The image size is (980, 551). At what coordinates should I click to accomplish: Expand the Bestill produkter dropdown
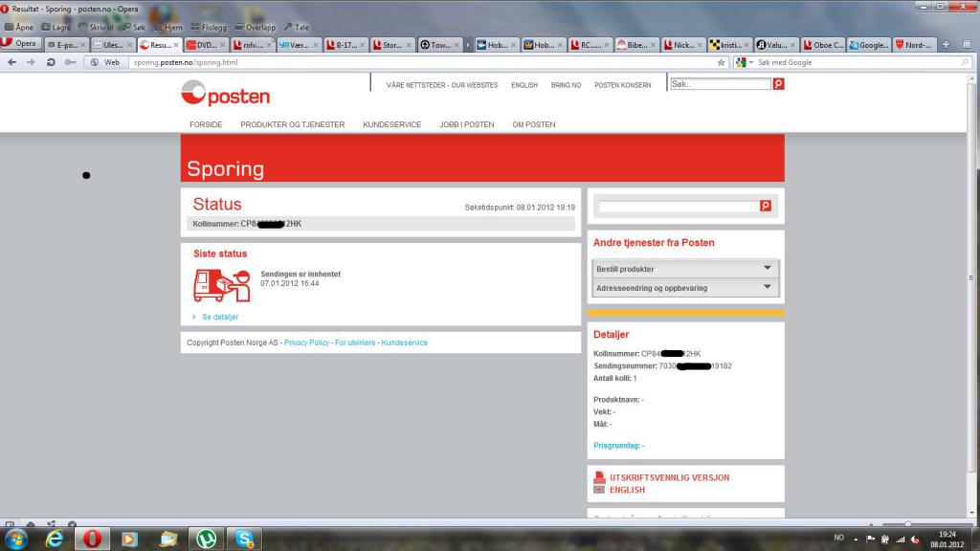(685, 269)
